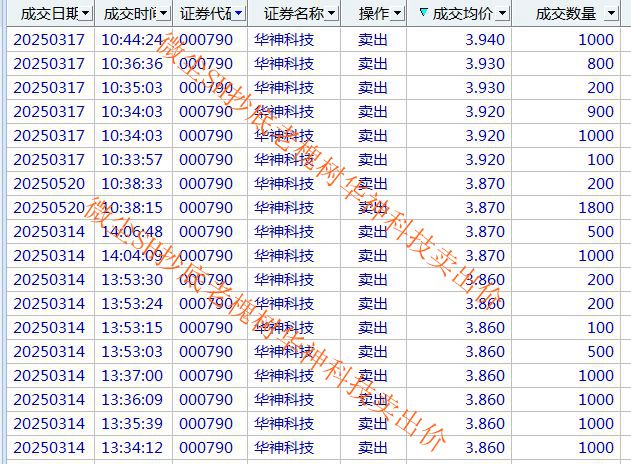Open the 成交时间 column filter dropdown

(x=163, y=14)
